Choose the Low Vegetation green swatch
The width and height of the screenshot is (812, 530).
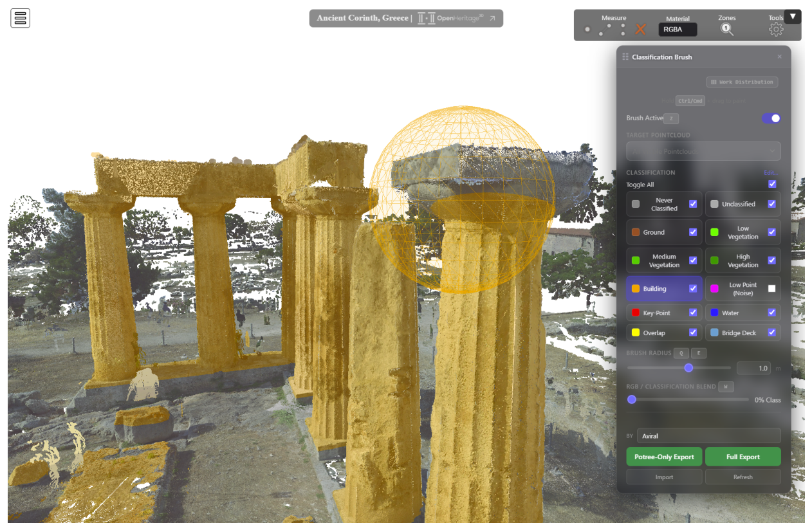click(714, 232)
